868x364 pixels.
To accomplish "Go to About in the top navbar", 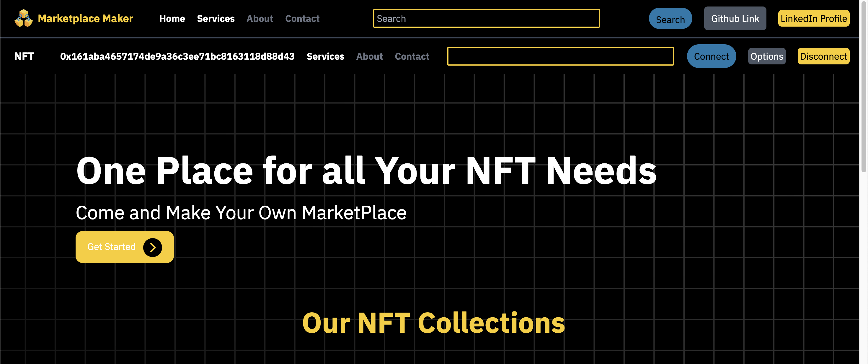I will point(260,19).
